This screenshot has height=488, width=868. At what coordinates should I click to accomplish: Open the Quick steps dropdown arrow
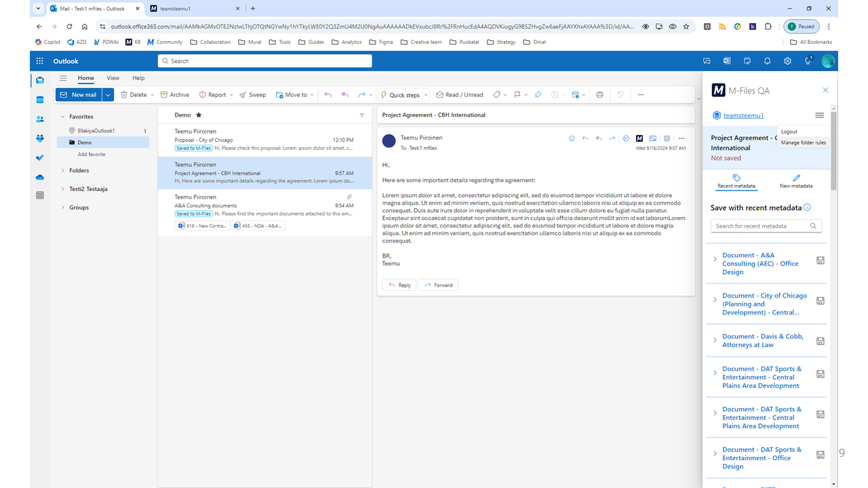(425, 95)
